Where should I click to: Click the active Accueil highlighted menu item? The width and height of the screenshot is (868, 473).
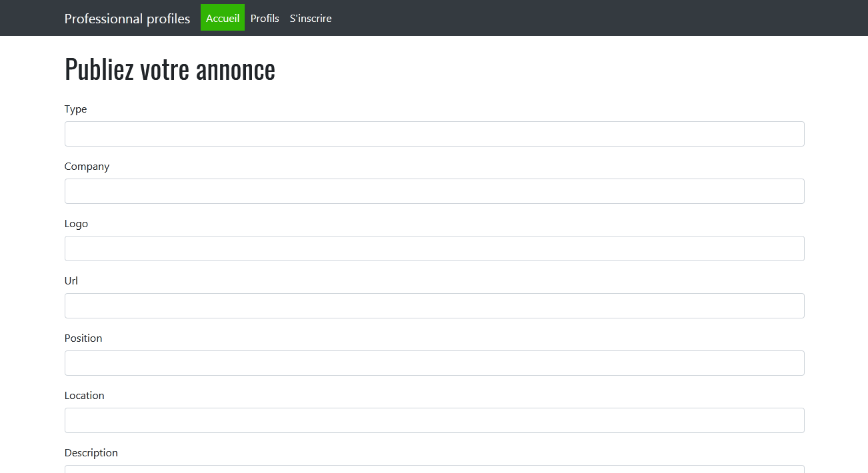tap(222, 18)
